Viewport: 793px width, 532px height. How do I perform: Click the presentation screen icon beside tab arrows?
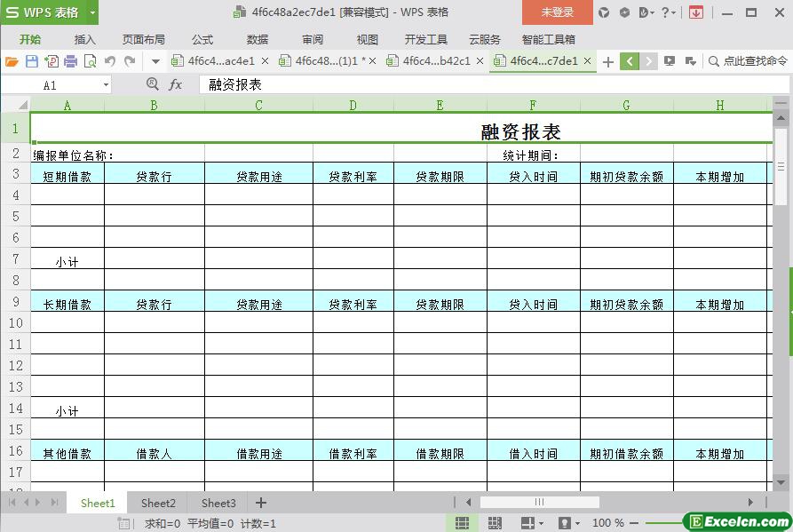(670, 61)
